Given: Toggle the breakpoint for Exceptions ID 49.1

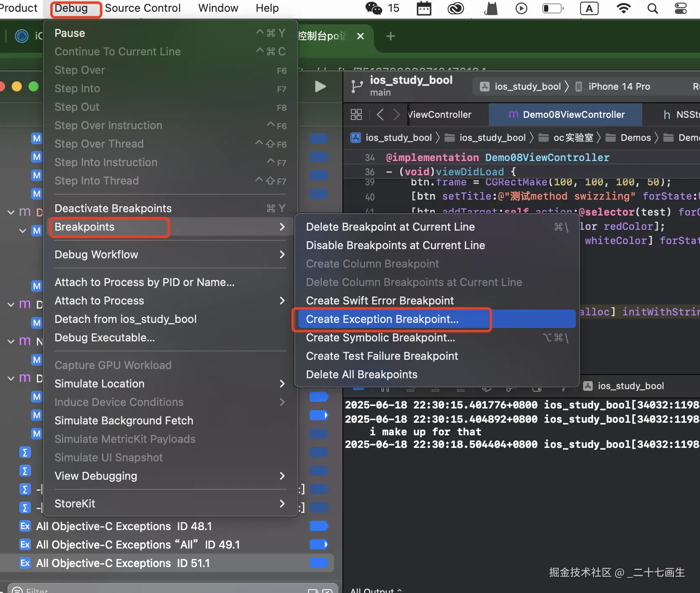Looking at the screenshot, I should click(319, 544).
